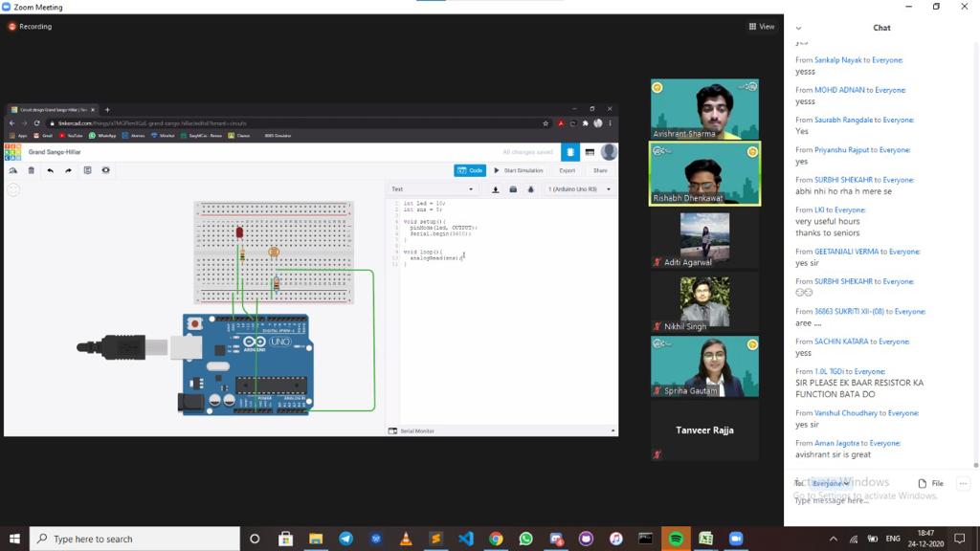The image size is (980, 551).
Task: Click the Export button in Tinkercad
Action: coord(567,170)
